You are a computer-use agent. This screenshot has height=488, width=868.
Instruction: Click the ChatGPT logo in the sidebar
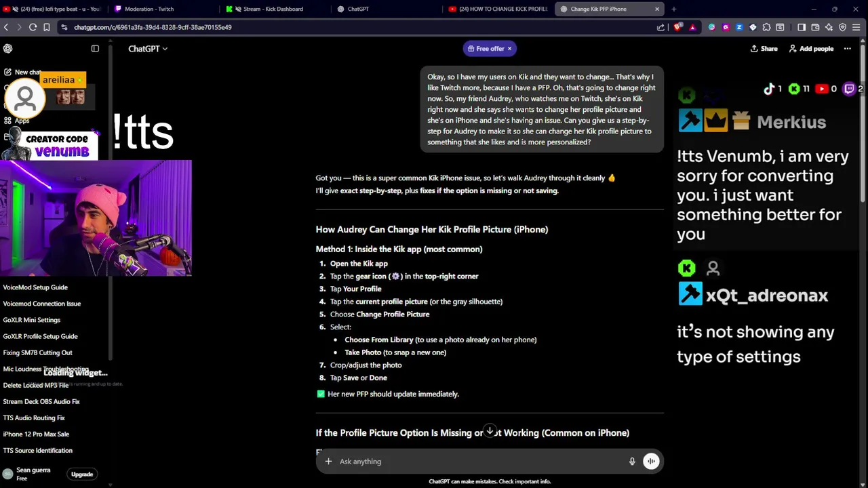[7, 49]
